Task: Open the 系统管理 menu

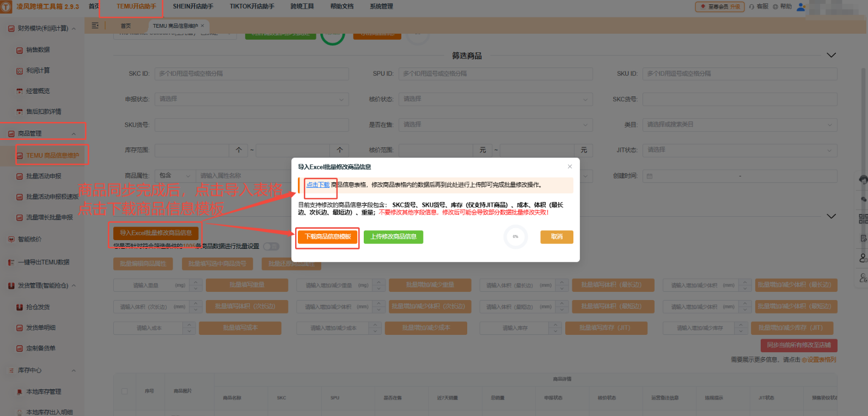Action: 381,7
